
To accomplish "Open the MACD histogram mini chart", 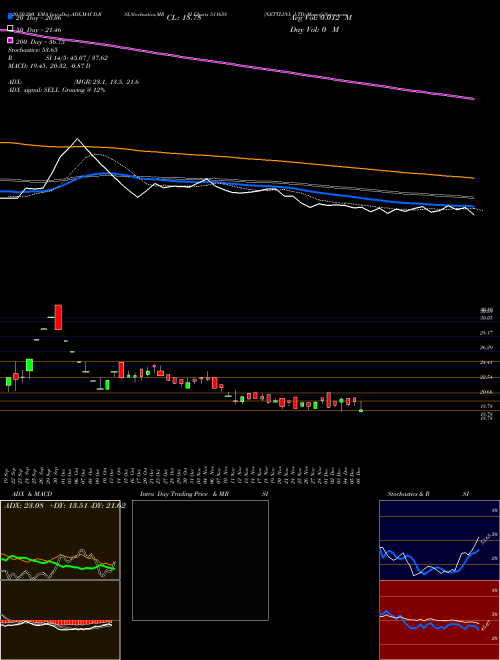I will (x=60, y=620).
